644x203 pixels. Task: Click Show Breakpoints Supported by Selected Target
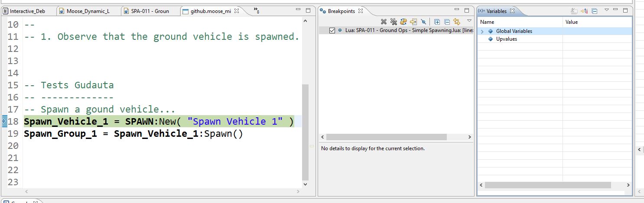click(403, 22)
